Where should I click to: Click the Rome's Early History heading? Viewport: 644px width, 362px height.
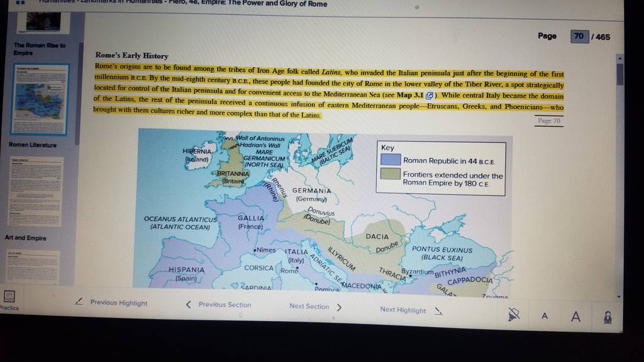tap(132, 55)
